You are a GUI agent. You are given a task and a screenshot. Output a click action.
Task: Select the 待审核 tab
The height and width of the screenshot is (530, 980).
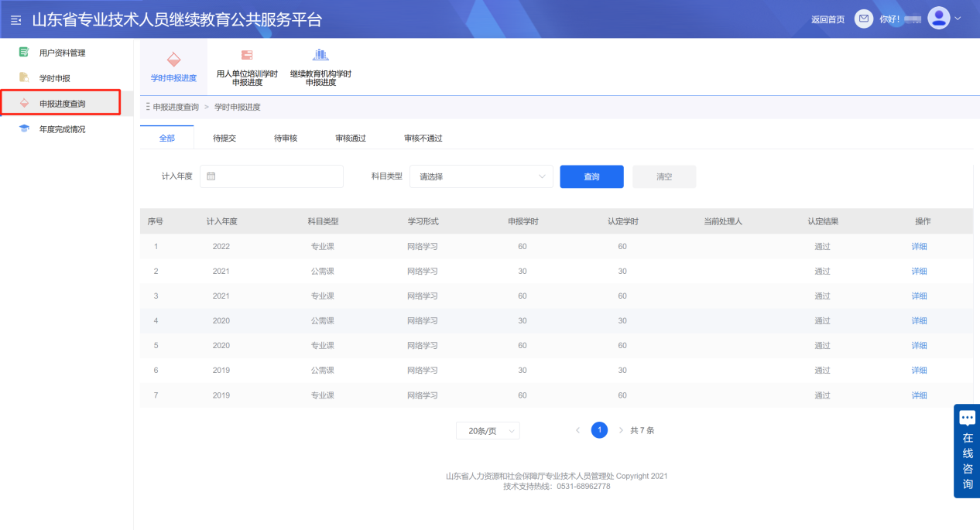click(286, 138)
